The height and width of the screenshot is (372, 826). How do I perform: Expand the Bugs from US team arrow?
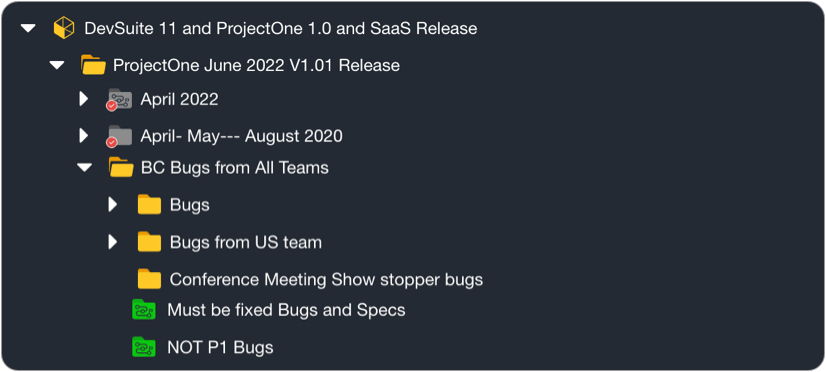coord(112,242)
